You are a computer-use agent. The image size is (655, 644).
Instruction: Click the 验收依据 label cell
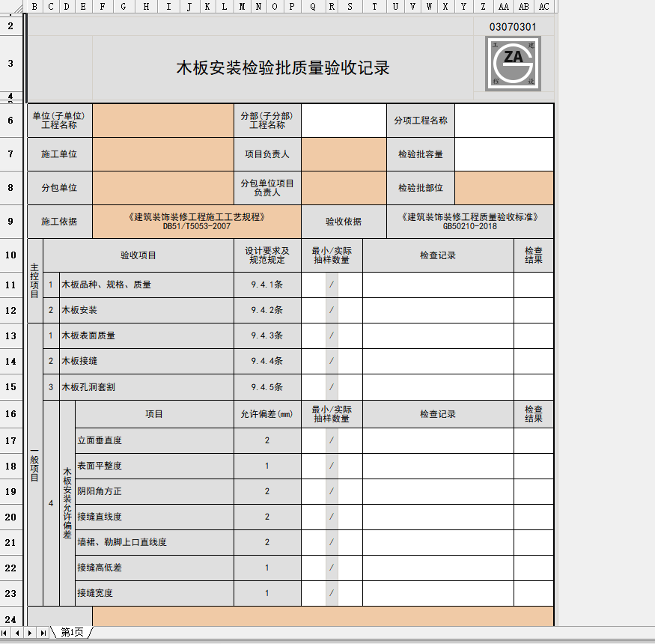pyautogui.click(x=344, y=222)
